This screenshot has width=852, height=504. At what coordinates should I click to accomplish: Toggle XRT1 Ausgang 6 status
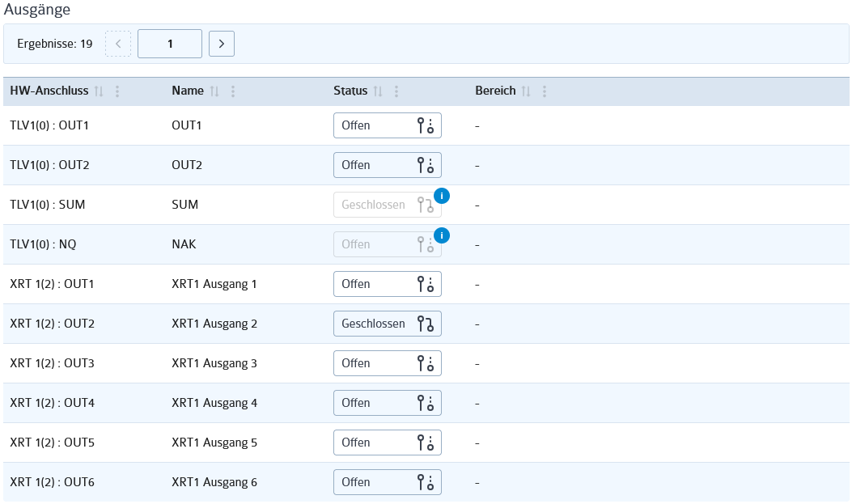click(388, 482)
